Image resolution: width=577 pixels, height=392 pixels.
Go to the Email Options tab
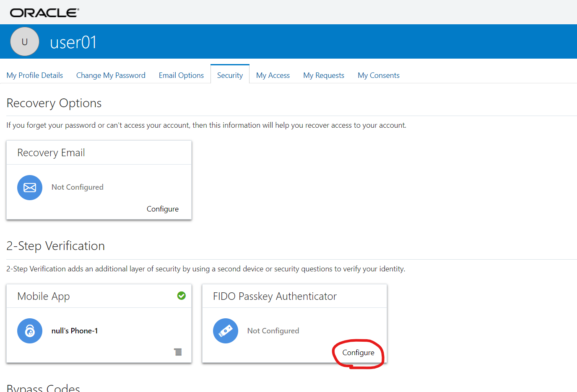(181, 75)
